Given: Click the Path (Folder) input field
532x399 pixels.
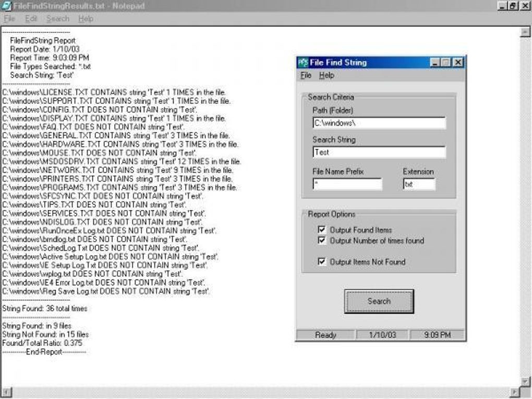Looking at the screenshot, I should 379,123.
